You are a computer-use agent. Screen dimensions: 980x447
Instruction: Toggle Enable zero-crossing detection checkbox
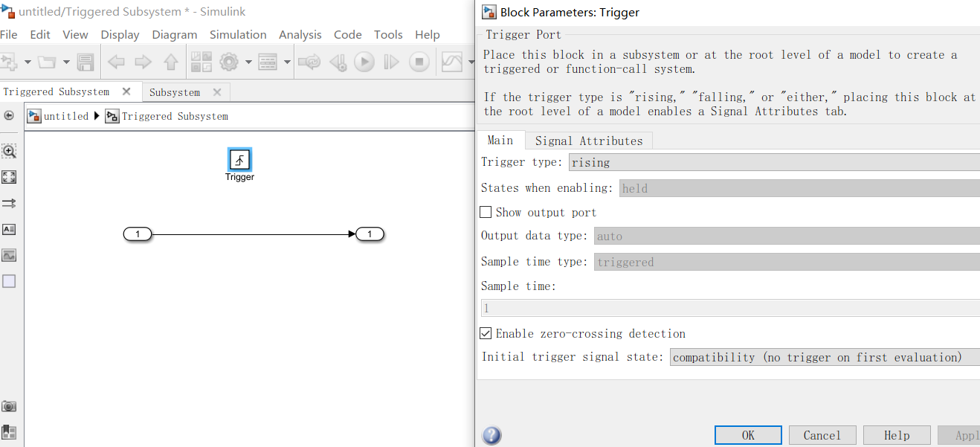(x=486, y=334)
